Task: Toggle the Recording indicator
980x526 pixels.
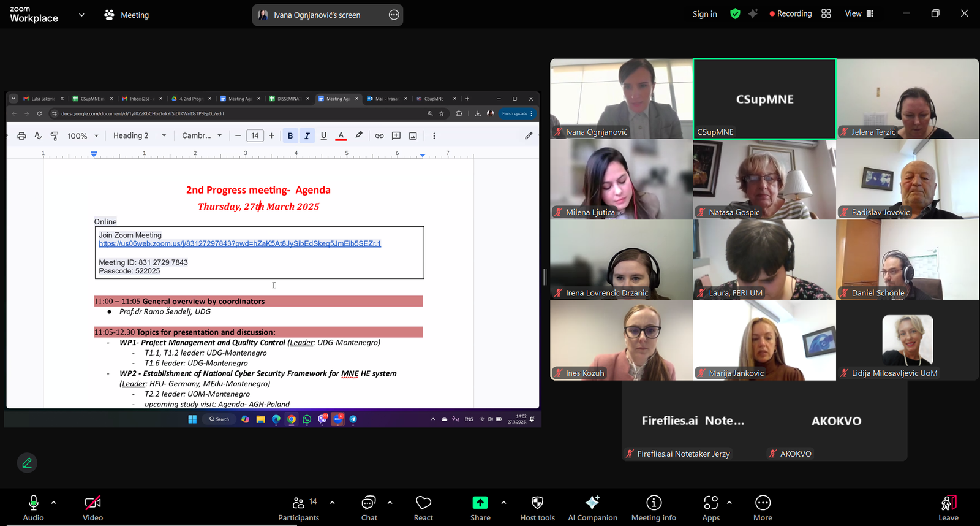Action: point(790,13)
